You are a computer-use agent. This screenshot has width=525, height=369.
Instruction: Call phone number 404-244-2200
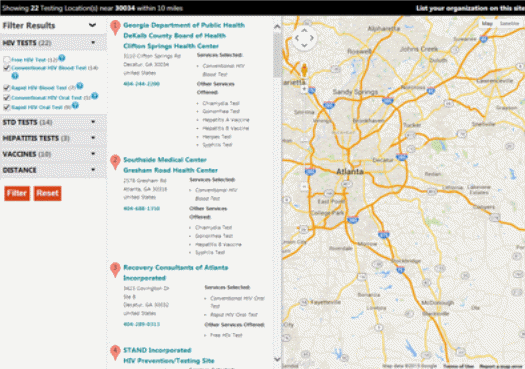[x=141, y=84]
